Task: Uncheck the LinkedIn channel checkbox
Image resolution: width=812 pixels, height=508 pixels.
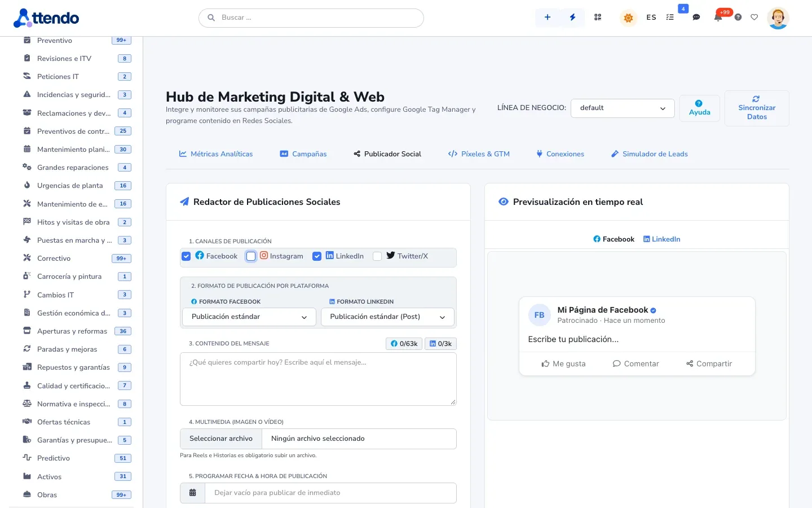Action: [x=317, y=256]
